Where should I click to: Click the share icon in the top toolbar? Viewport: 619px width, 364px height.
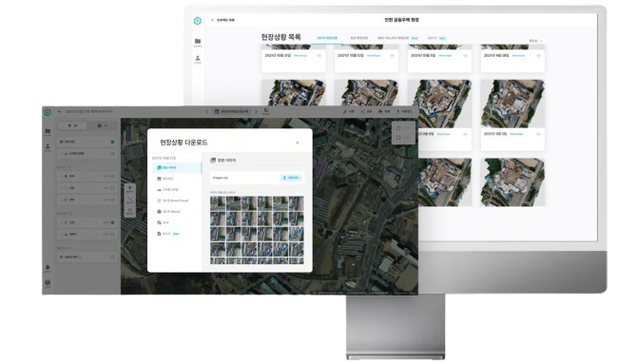click(363, 112)
